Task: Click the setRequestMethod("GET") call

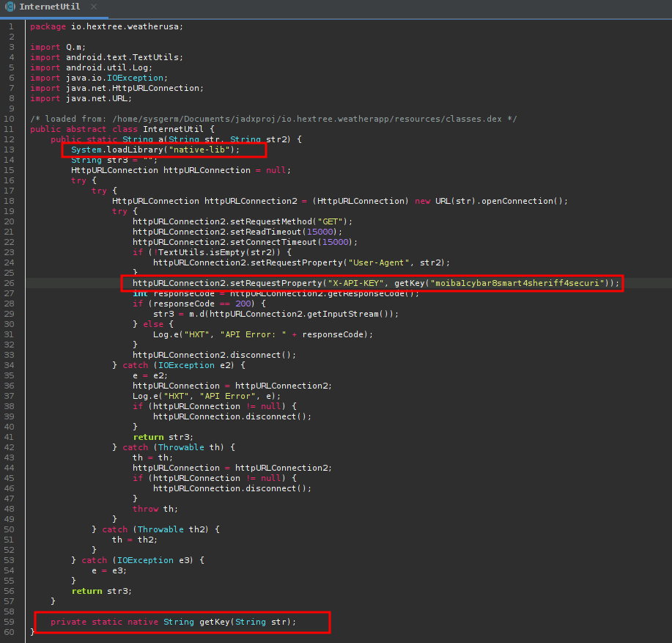Action: (242, 221)
